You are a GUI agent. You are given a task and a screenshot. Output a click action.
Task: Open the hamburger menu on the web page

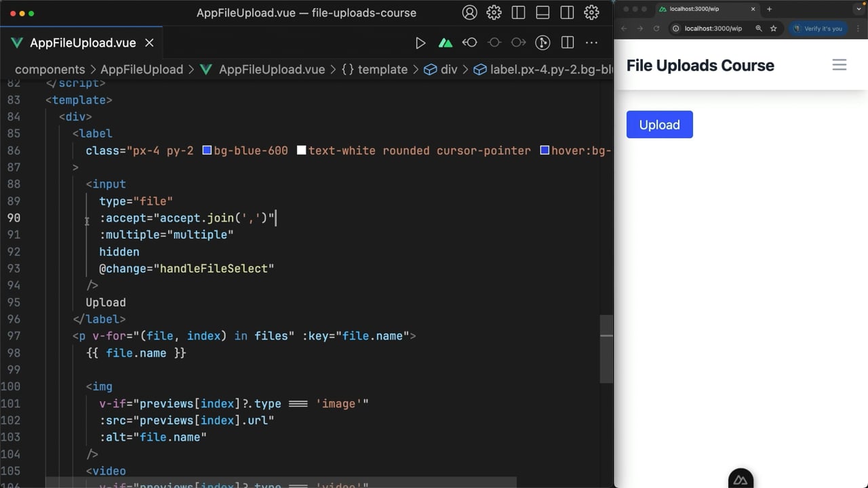pos(840,65)
